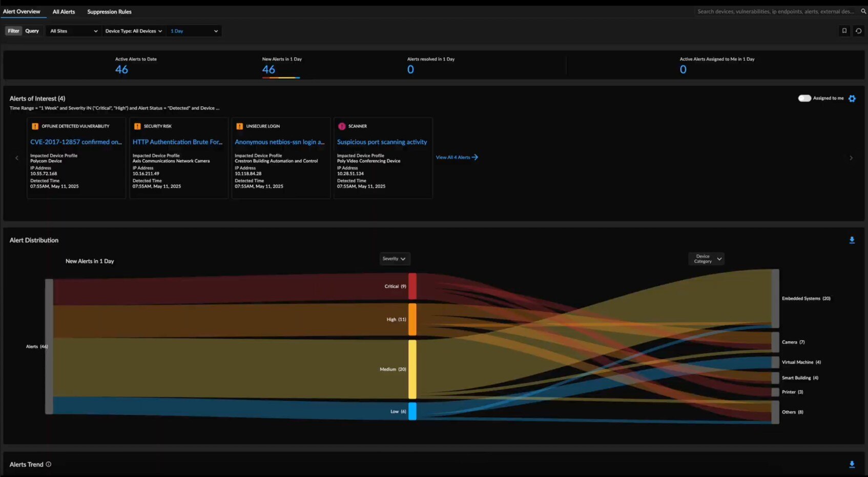Open the Device Type: All Devices dropdown
The image size is (868, 477).
click(x=133, y=31)
